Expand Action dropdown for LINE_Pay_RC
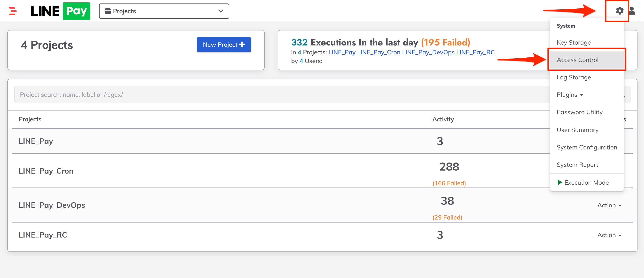This screenshot has height=278, width=644. 609,235
